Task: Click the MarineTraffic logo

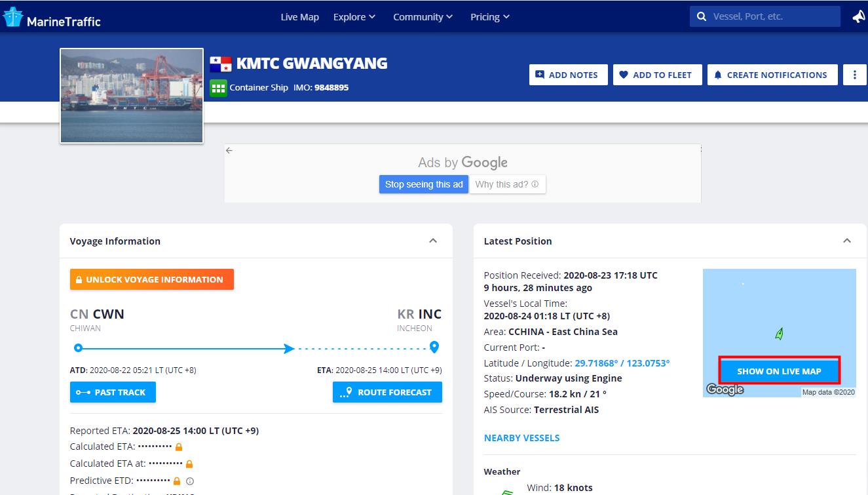Action: point(52,18)
